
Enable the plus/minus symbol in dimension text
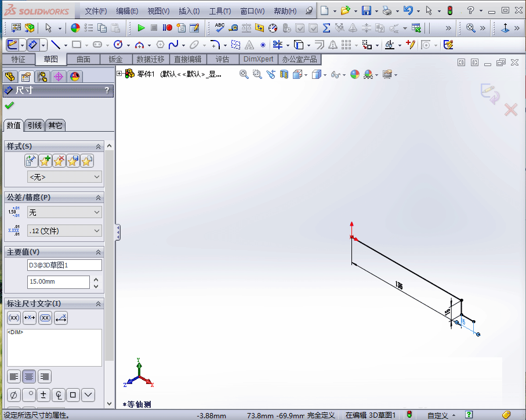pos(43,394)
